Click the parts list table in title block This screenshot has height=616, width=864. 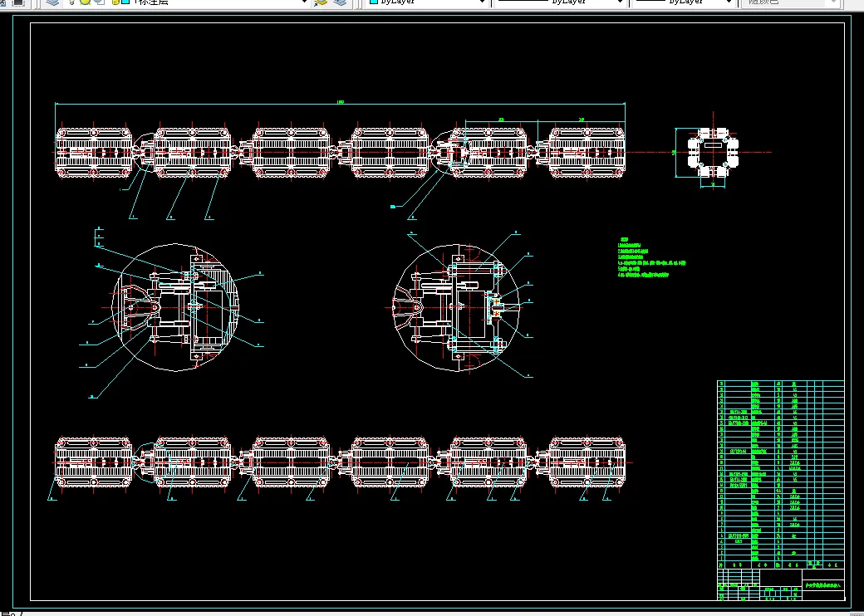coord(780,475)
